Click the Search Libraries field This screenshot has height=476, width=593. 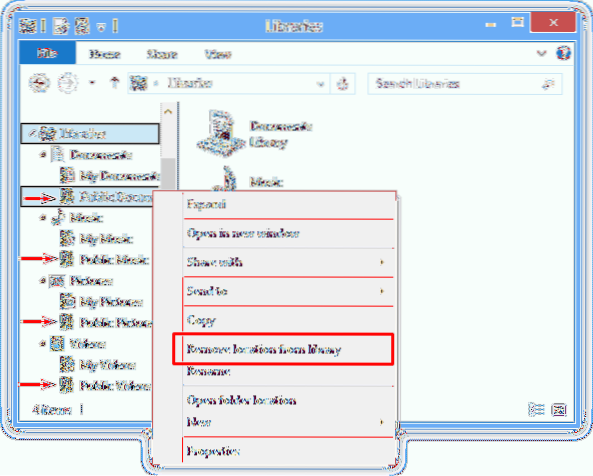click(x=464, y=84)
